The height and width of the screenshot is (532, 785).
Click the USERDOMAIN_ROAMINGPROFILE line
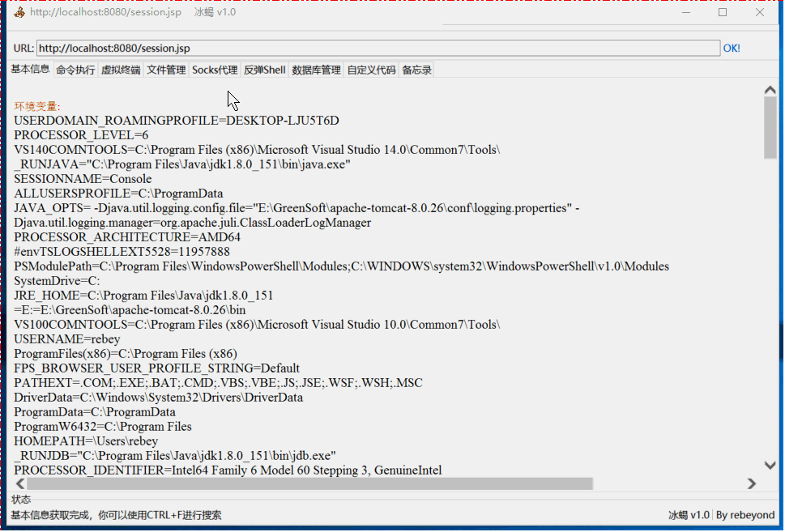[x=177, y=121]
